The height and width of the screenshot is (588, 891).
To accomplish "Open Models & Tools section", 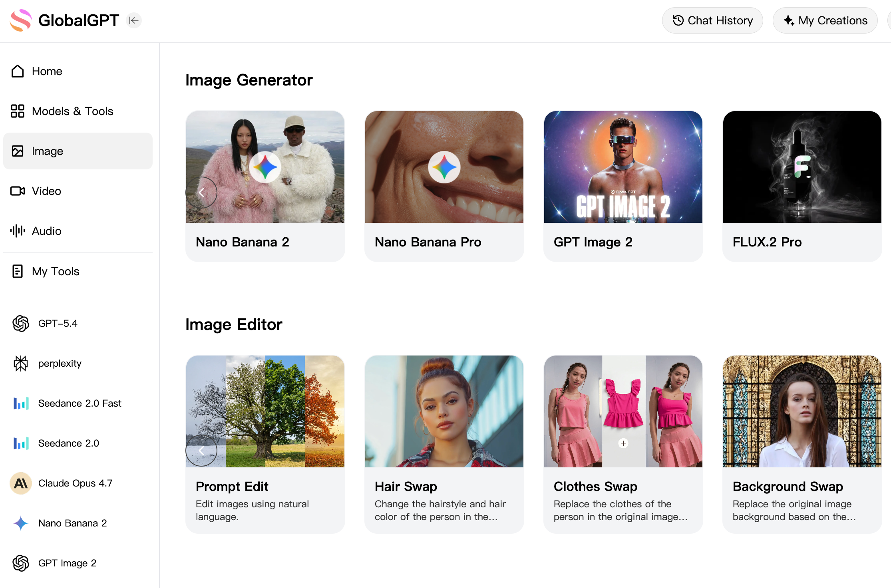I will 72,111.
